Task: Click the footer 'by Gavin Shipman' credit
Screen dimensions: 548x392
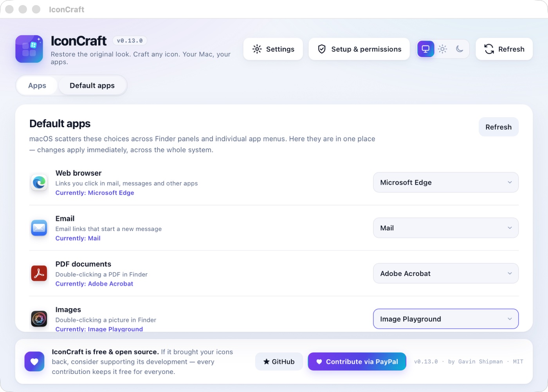Action: coord(475,361)
